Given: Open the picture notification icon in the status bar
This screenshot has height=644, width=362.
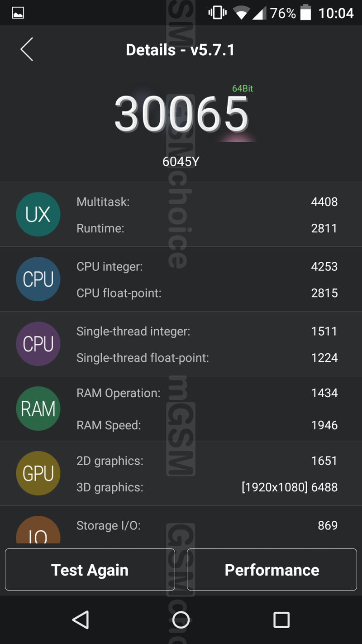Looking at the screenshot, I should click(x=18, y=13).
